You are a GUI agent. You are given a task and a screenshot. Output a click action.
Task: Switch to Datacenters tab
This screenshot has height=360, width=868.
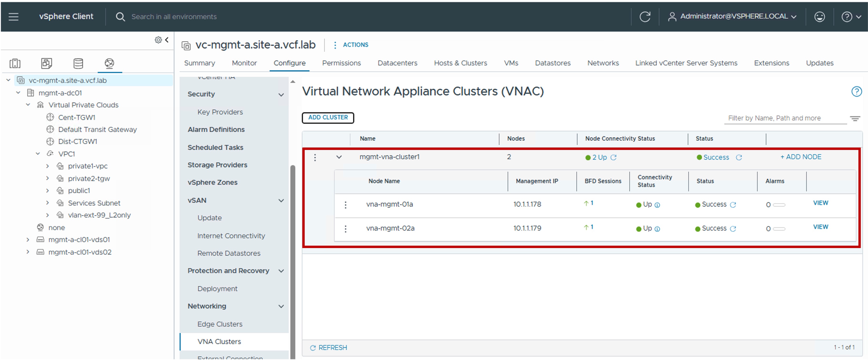(x=397, y=63)
